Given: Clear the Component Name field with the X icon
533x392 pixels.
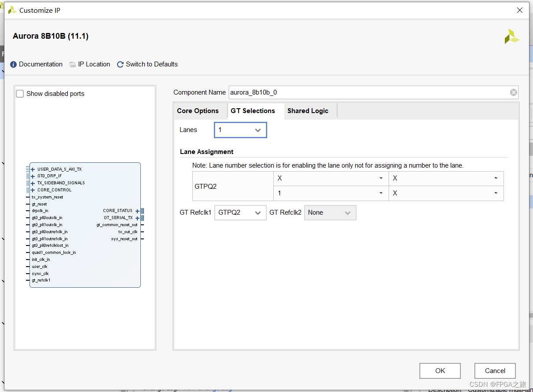Looking at the screenshot, I should click(x=514, y=92).
